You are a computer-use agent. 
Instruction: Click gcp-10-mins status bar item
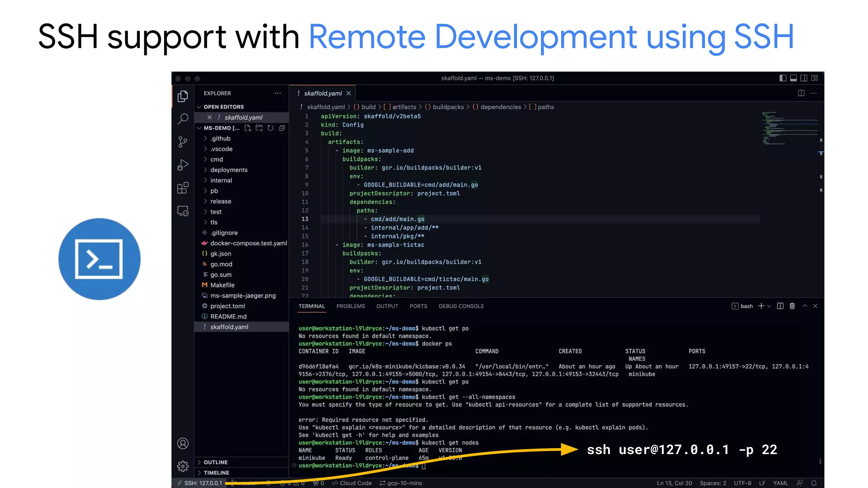click(401, 483)
